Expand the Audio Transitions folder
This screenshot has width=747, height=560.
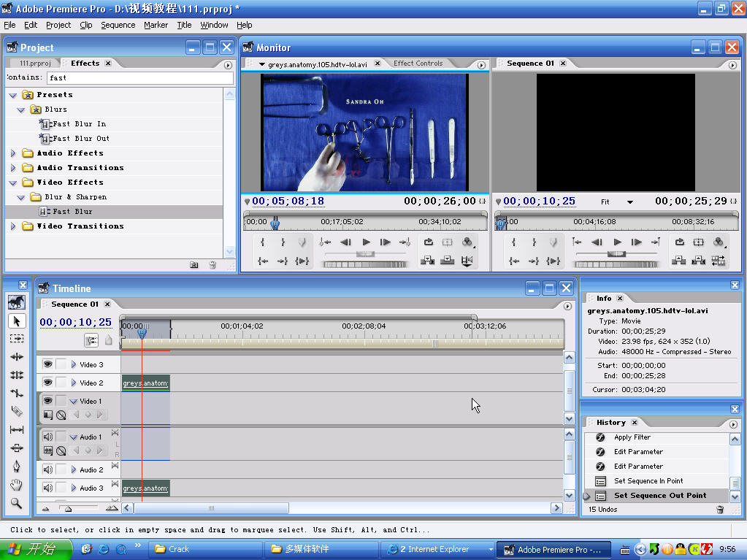pyautogui.click(x=13, y=168)
